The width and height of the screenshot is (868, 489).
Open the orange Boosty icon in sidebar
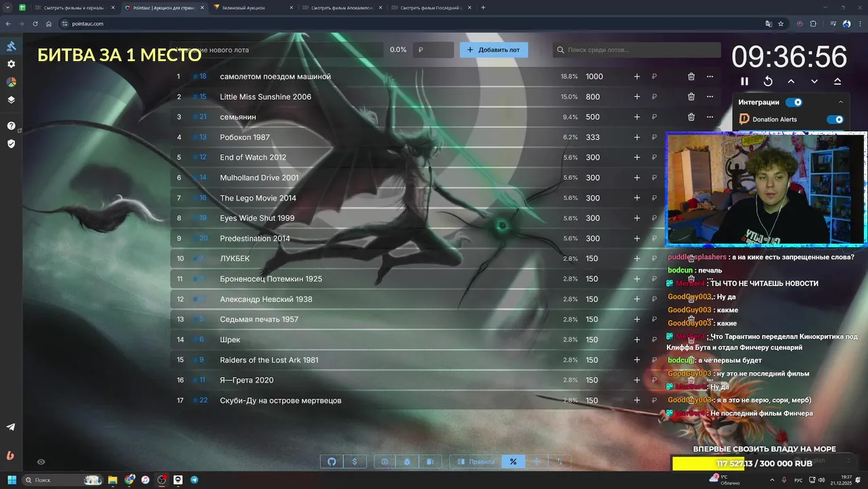point(10,456)
